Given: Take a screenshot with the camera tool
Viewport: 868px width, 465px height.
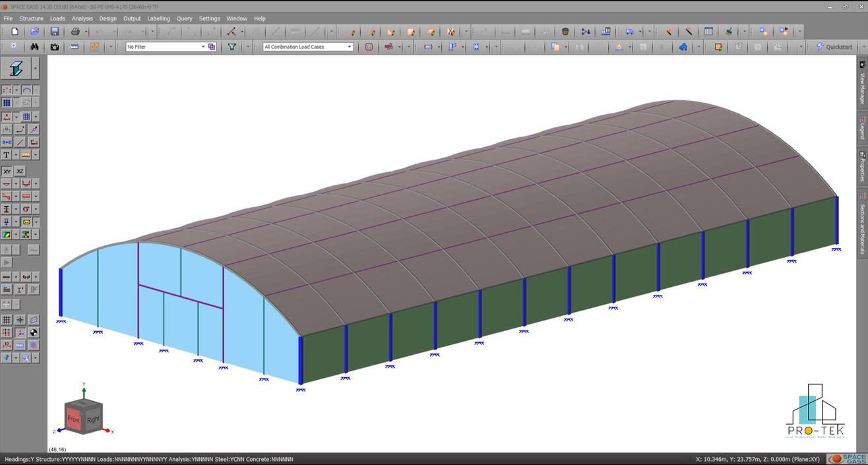Looking at the screenshot, I should (55, 47).
